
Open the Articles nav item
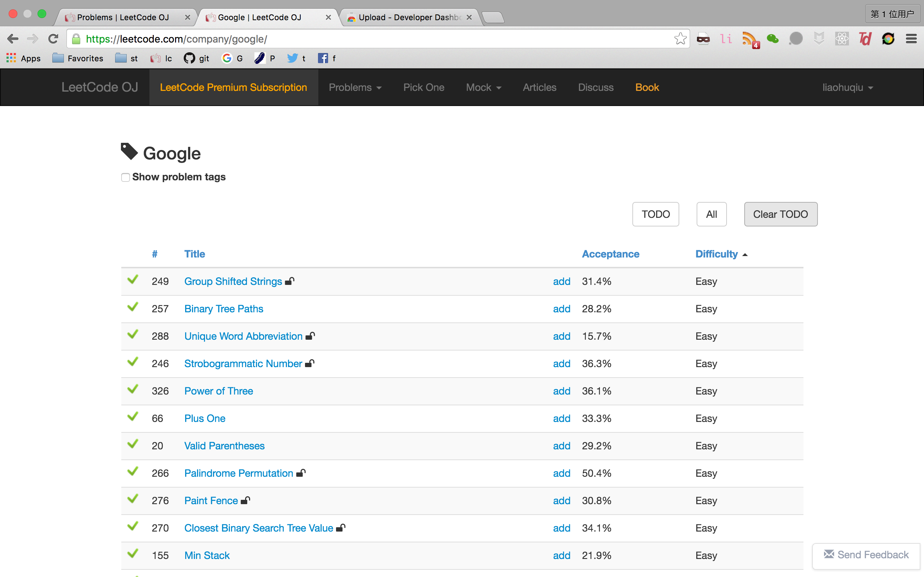[539, 87]
